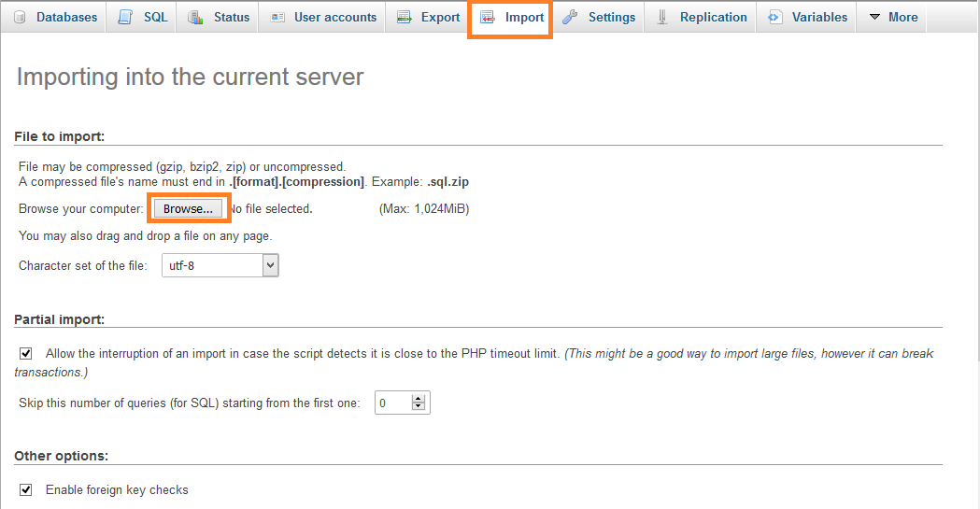Click the '(Max: 1,024MiB)' text
Image resolution: width=980 pixels, height=509 pixels.
[424, 208]
